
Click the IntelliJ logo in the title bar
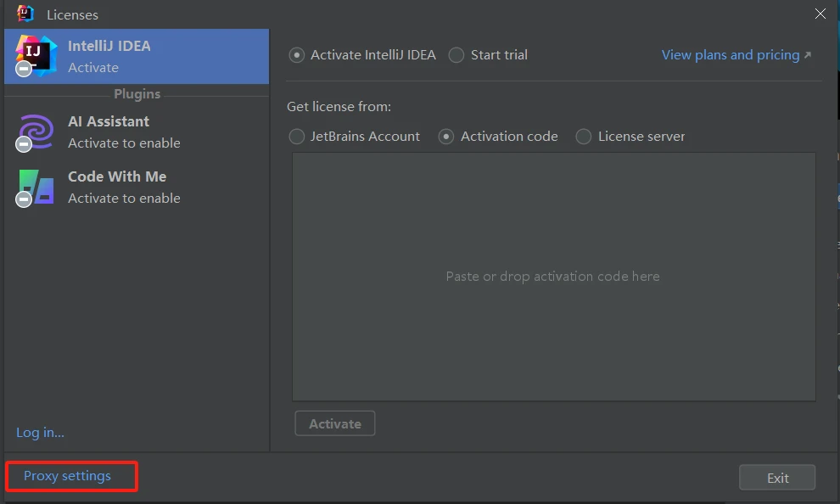(25, 14)
